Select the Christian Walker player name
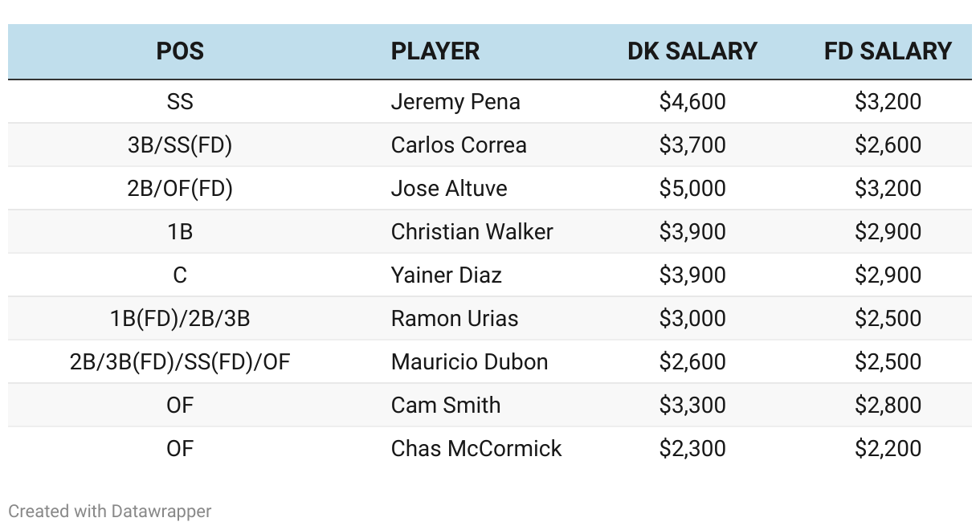 (472, 232)
